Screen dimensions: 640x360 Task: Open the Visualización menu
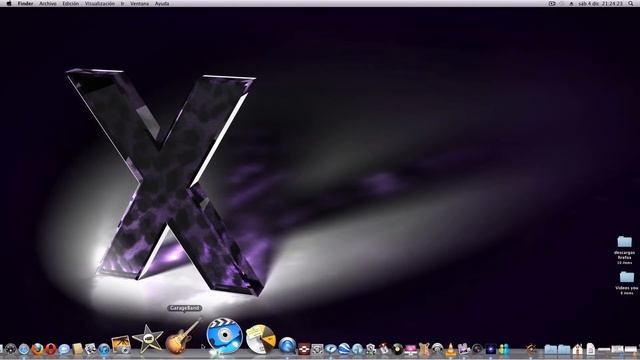click(100, 3)
